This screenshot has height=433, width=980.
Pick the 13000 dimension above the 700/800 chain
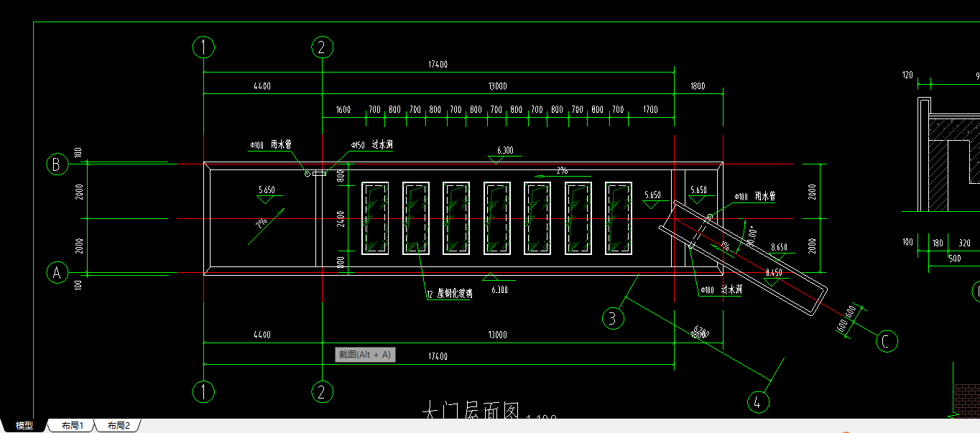497,86
